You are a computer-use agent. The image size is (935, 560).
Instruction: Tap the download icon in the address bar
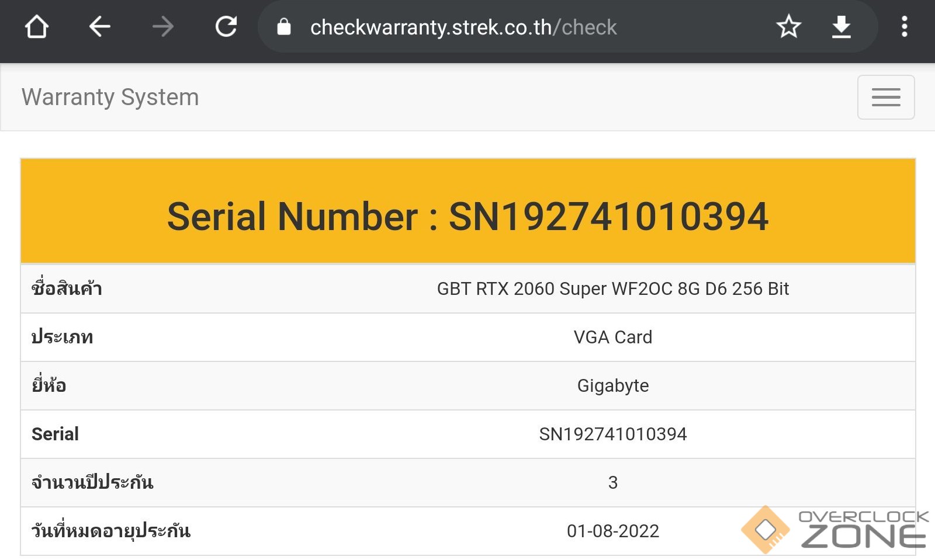[841, 27]
